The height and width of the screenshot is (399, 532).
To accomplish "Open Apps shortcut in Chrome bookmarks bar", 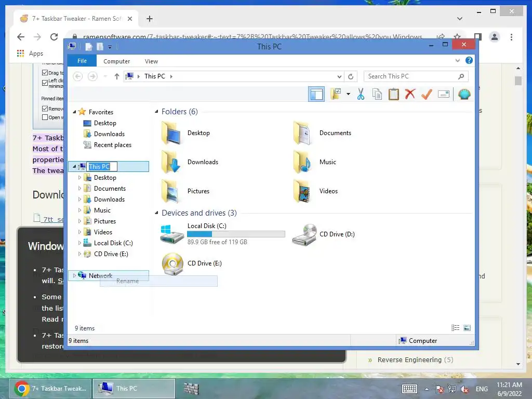I will pyautogui.click(x=30, y=54).
